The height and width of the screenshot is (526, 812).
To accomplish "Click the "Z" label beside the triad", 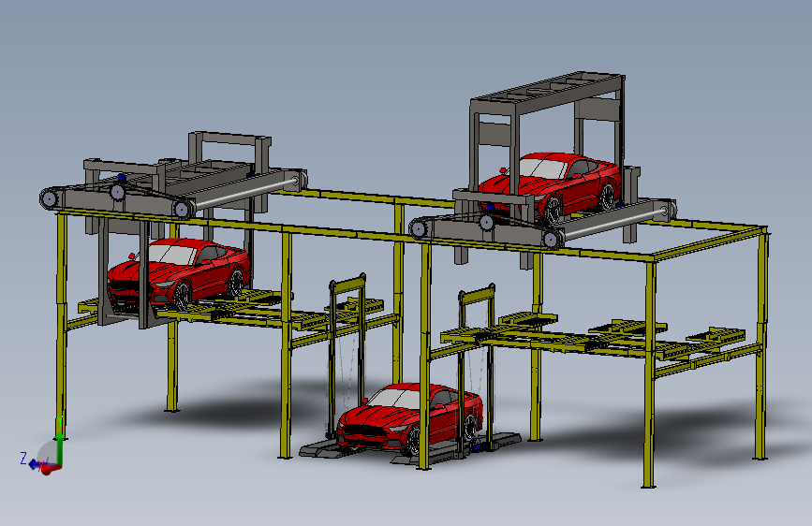I will (22, 459).
